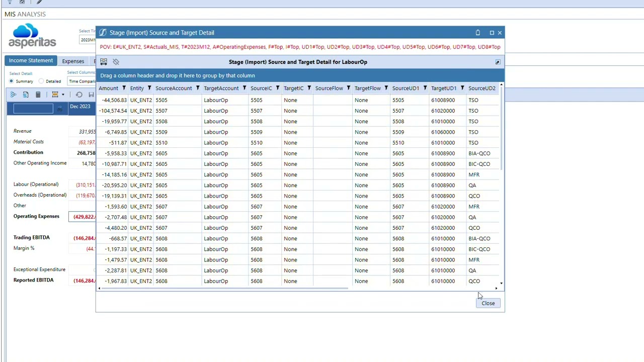Click the -511.87 amount cell
This screenshot has height=362, width=644.
pyautogui.click(x=113, y=143)
